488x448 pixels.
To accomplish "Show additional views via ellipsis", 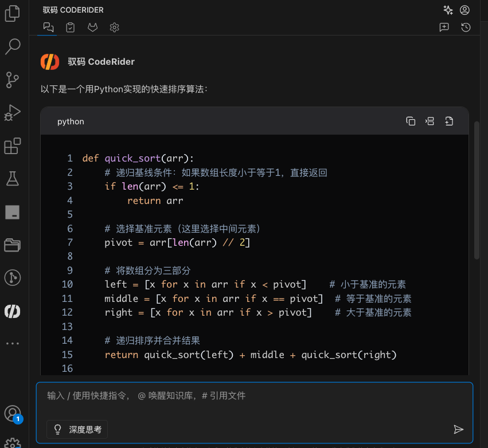I will 13,344.
